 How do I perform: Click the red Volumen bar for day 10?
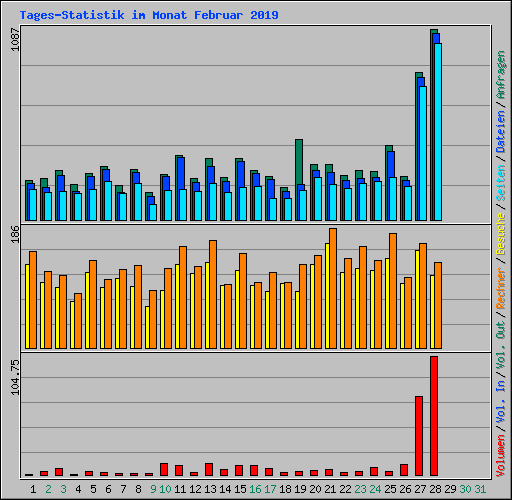click(164, 469)
